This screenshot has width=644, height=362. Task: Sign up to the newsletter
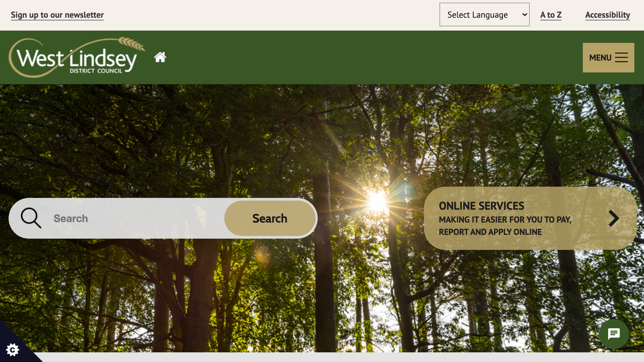57,15
